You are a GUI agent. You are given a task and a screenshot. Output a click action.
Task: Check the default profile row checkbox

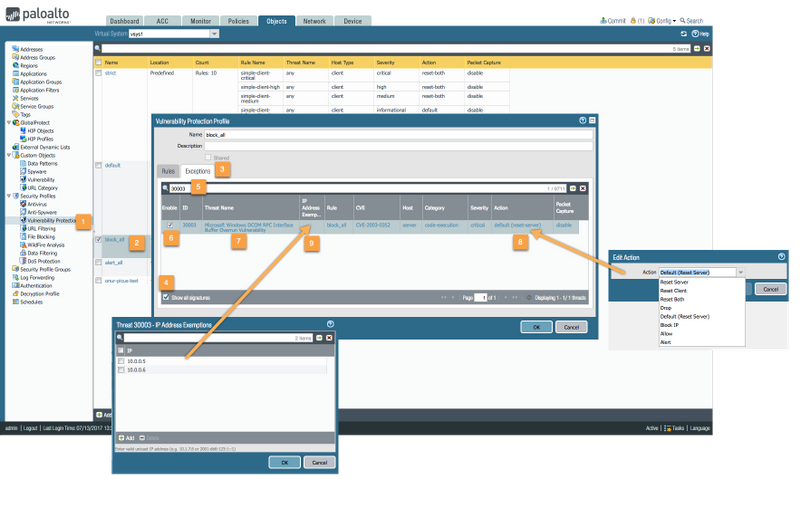[x=98, y=165]
